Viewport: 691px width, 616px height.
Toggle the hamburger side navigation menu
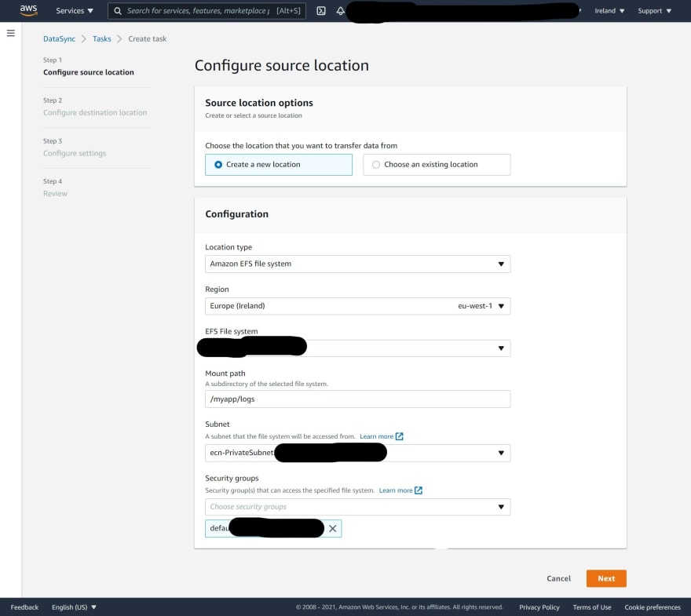pyautogui.click(x=10, y=33)
